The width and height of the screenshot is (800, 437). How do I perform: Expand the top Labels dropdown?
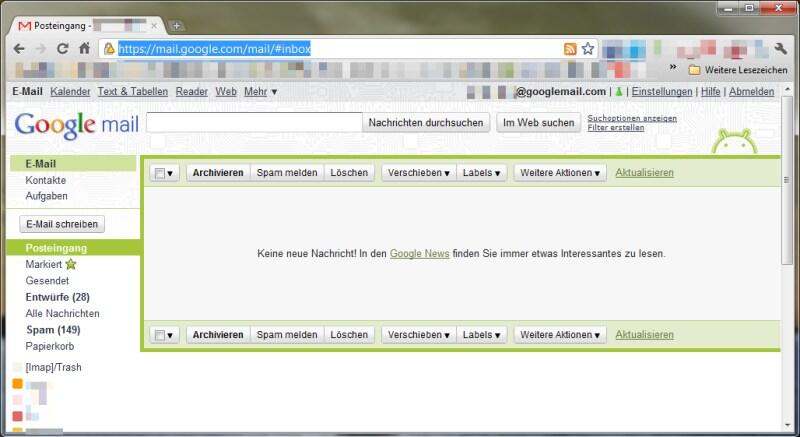click(x=481, y=173)
